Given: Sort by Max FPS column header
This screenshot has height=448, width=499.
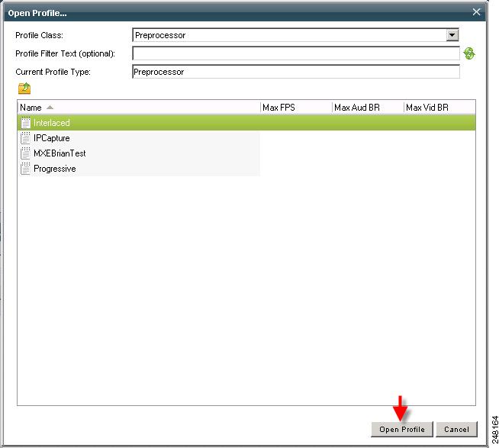Looking at the screenshot, I should tap(296, 108).
